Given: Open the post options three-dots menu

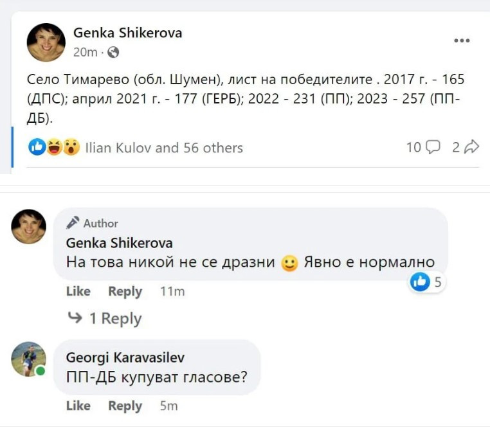Looking at the screenshot, I should coord(462,40).
